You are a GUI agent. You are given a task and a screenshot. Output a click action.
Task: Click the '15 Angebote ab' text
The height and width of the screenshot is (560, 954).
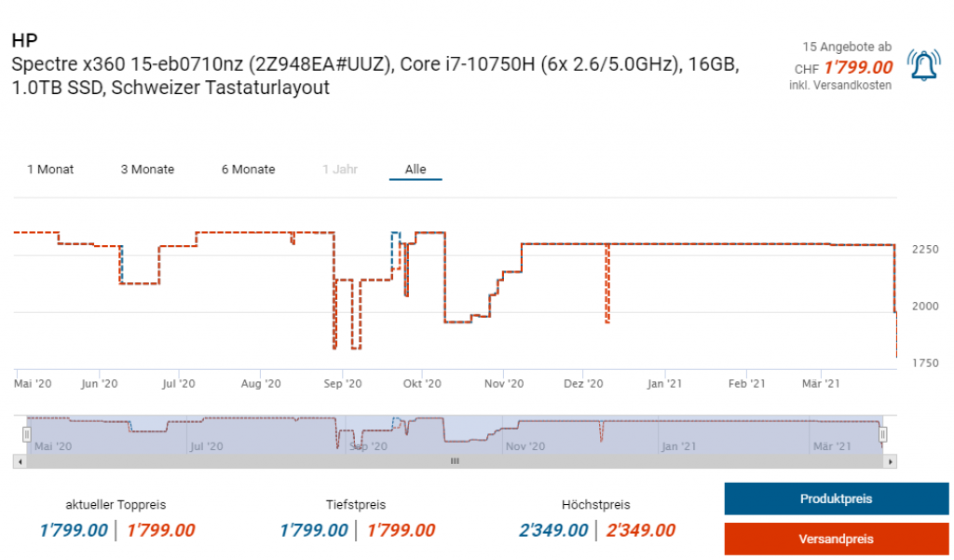click(847, 47)
